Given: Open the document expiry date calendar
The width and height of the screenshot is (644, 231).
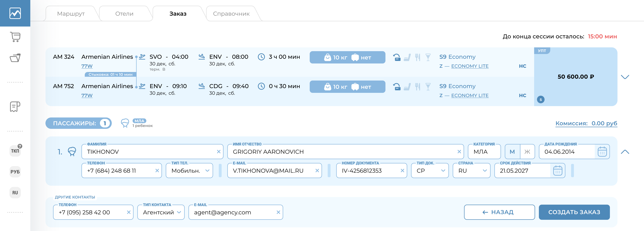Looking at the screenshot, I should point(558,171).
